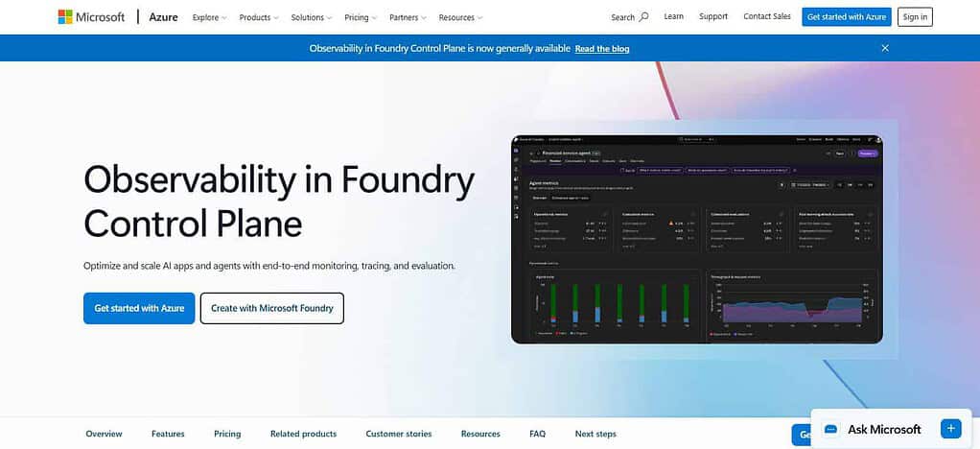980x449 pixels.
Task: Dismiss the announcement banner with X
Action: pos(884,48)
